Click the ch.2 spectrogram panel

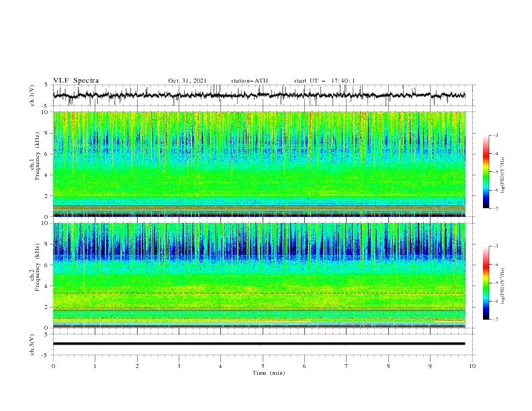259,275
